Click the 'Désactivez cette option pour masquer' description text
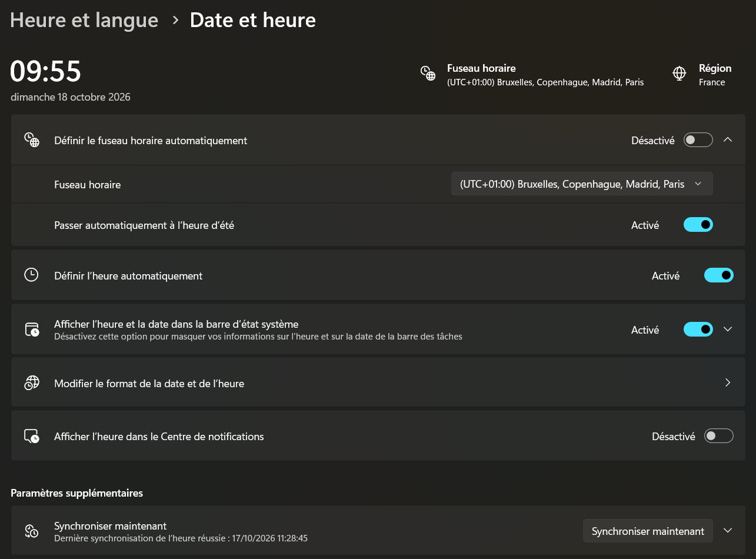This screenshot has height=559, width=756. point(258,337)
